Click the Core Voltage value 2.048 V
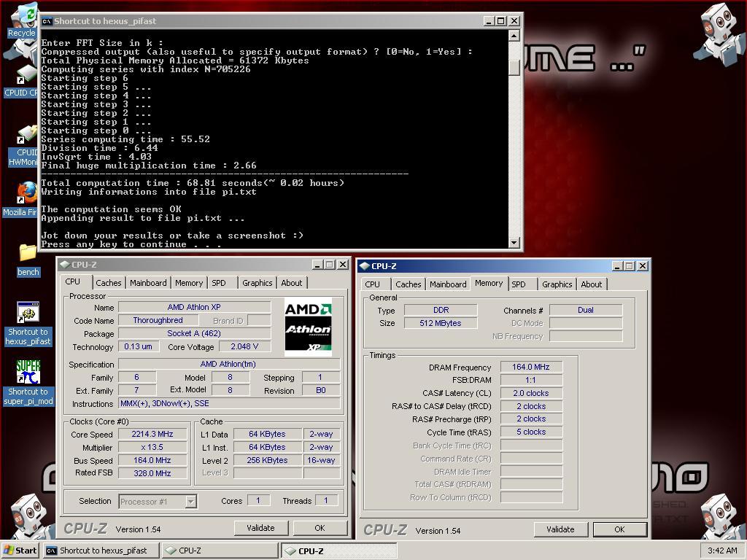747x560 pixels. 244,346
